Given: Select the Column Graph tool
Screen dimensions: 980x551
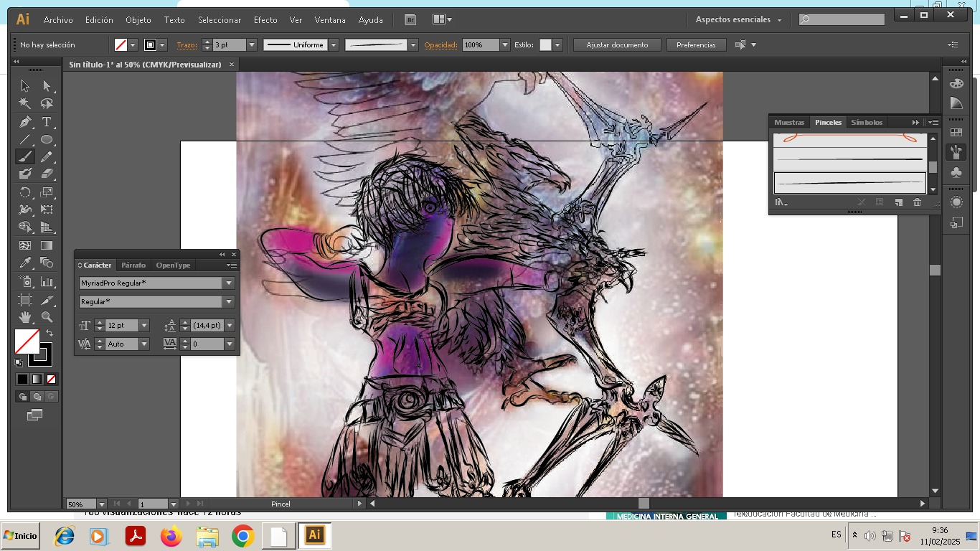Looking at the screenshot, I should (x=47, y=281).
